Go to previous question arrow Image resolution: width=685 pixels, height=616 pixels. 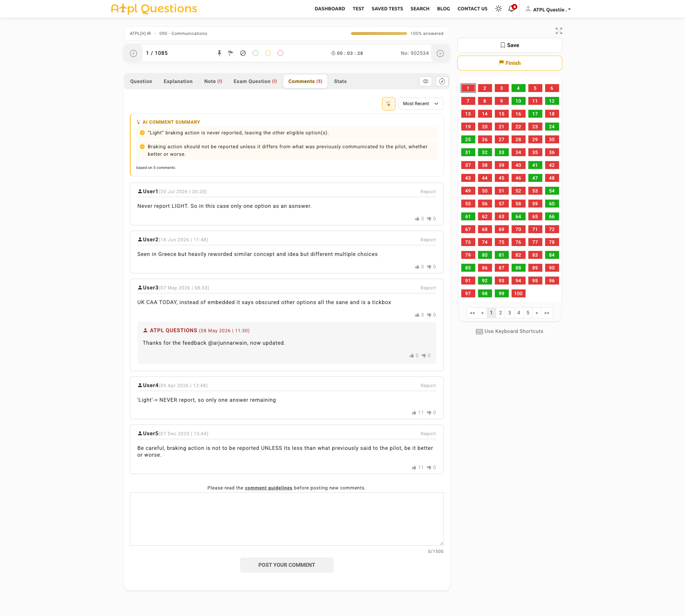point(133,53)
